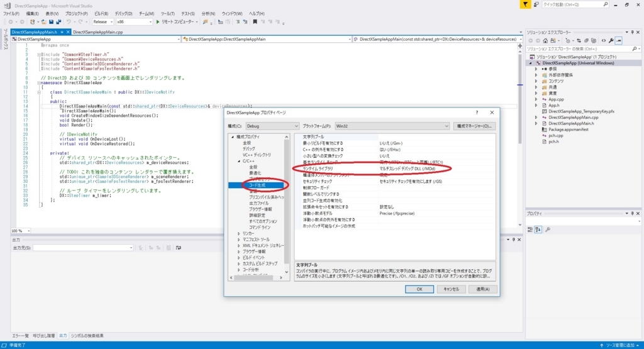
Task: Switch to the エラー一覧 tab at the bottom
Action: tap(21, 335)
